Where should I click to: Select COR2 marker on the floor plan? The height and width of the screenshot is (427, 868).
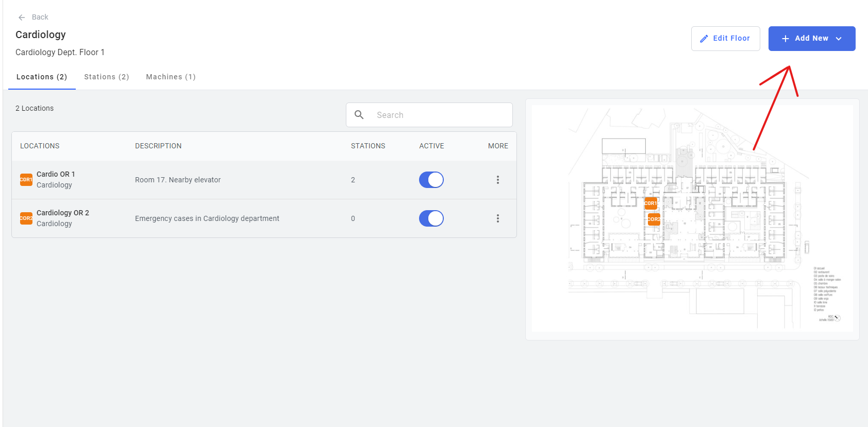(654, 219)
